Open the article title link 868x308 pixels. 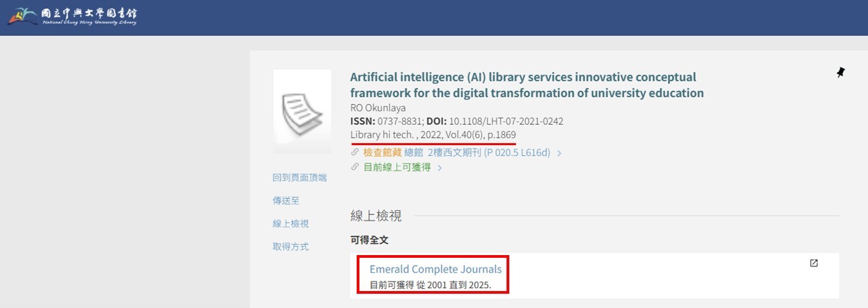point(527,85)
